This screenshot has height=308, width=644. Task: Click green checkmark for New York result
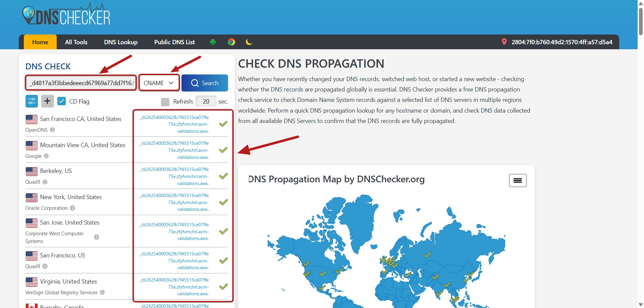coord(223,202)
